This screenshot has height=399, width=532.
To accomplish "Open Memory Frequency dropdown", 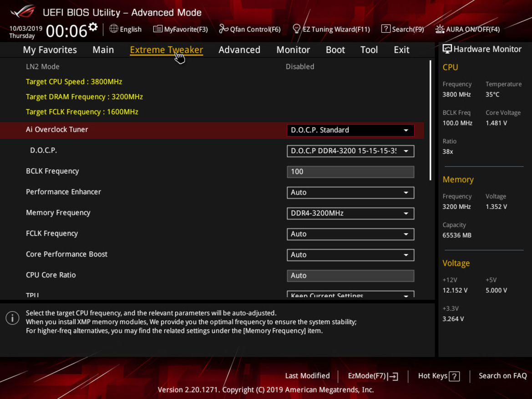I will tap(350, 213).
